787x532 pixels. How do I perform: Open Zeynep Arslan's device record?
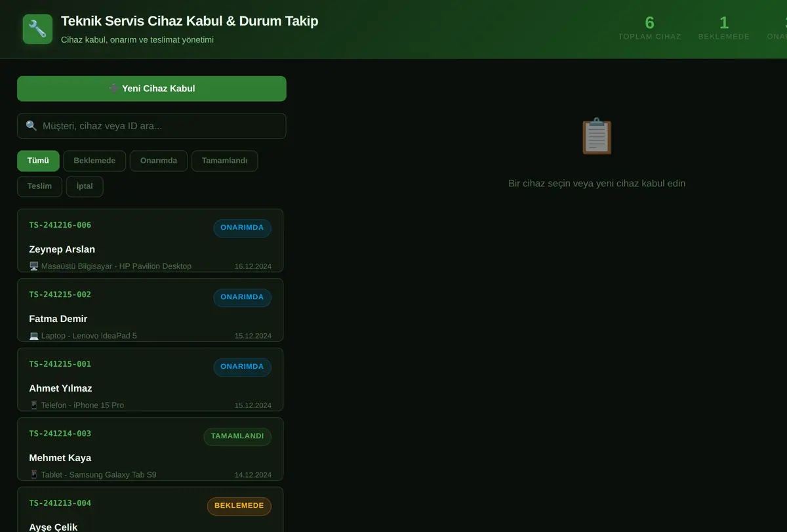pyautogui.click(x=150, y=240)
